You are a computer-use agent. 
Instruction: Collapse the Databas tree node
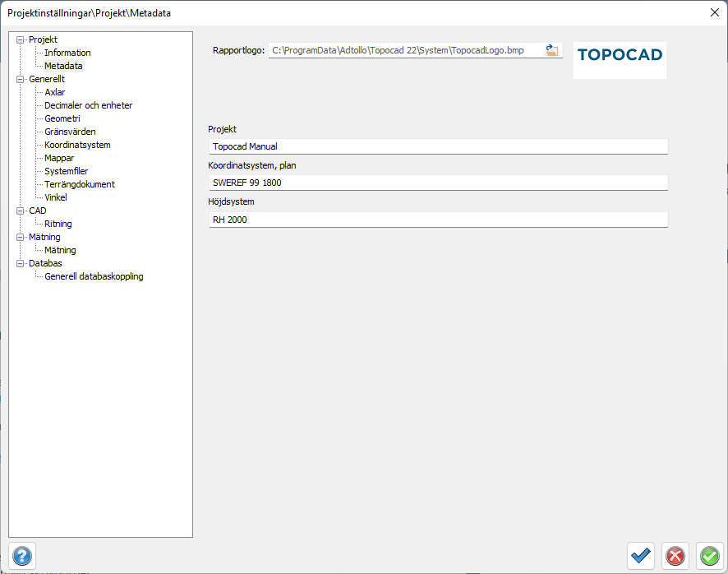(x=21, y=263)
